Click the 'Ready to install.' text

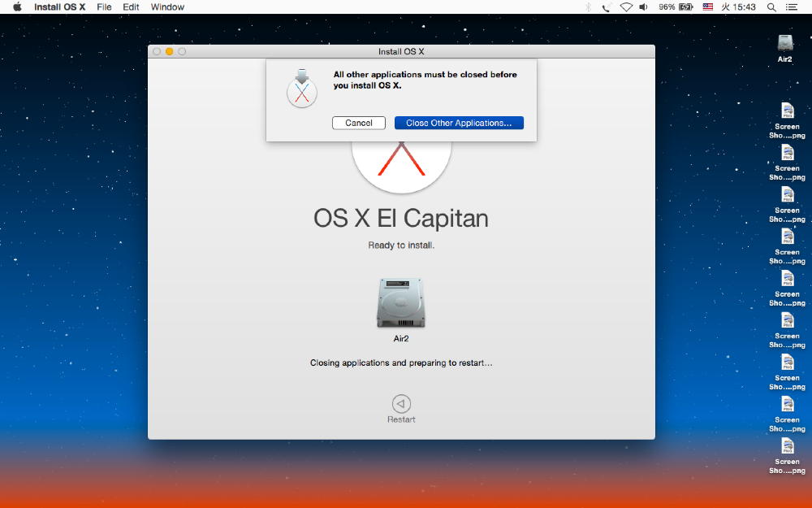click(401, 245)
